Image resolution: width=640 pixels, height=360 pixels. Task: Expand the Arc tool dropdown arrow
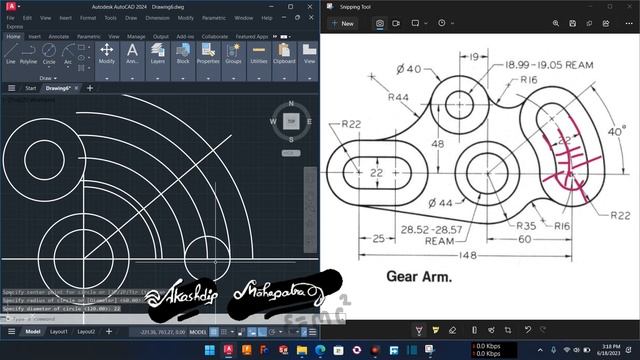pos(68,67)
